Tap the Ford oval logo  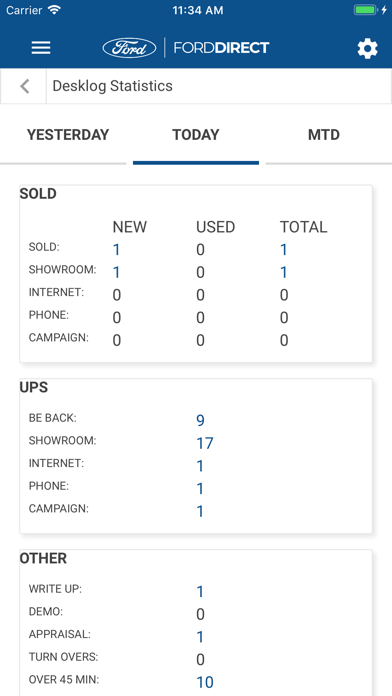[129, 48]
